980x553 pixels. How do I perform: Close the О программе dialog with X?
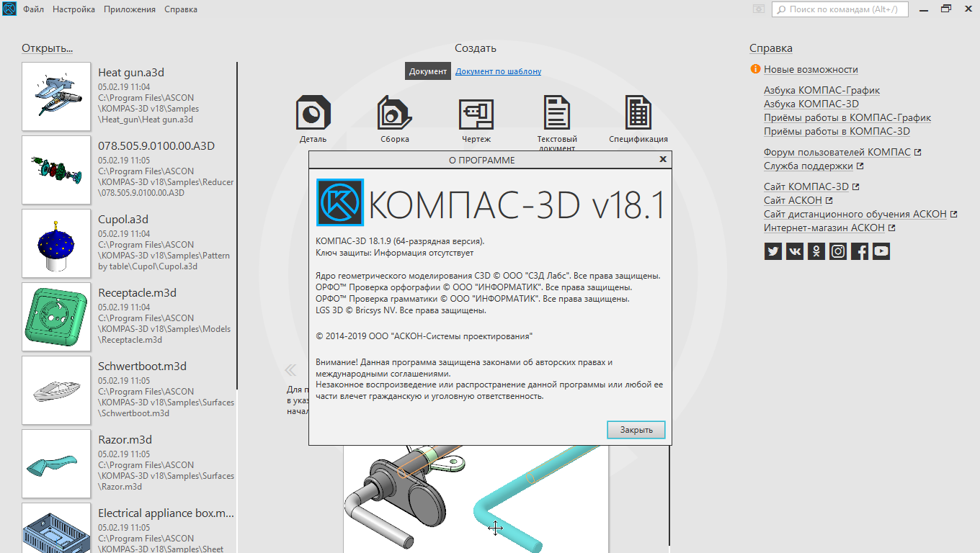pyautogui.click(x=663, y=159)
